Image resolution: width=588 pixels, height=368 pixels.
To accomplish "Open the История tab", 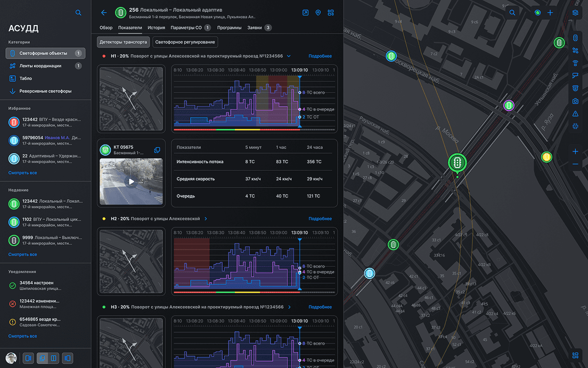I will pos(157,28).
